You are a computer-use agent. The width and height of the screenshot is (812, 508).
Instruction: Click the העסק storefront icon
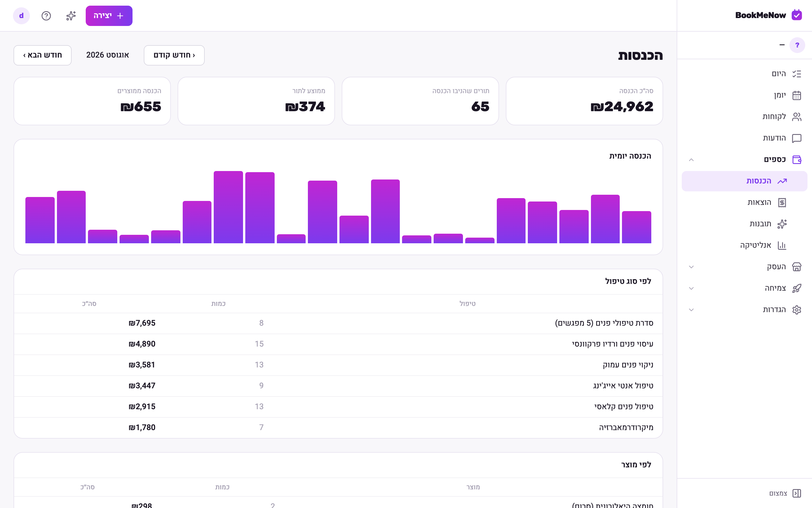click(796, 267)
